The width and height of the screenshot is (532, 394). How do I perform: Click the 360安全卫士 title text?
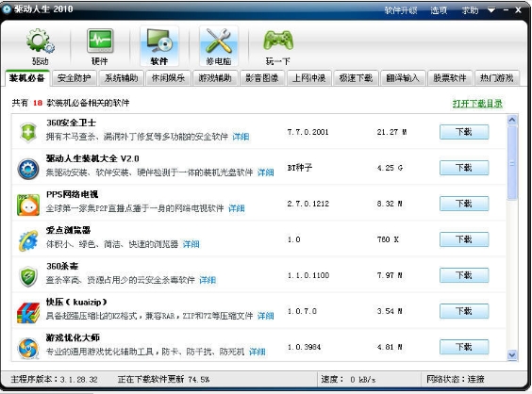pyautogui.click(x=71, y=123)
